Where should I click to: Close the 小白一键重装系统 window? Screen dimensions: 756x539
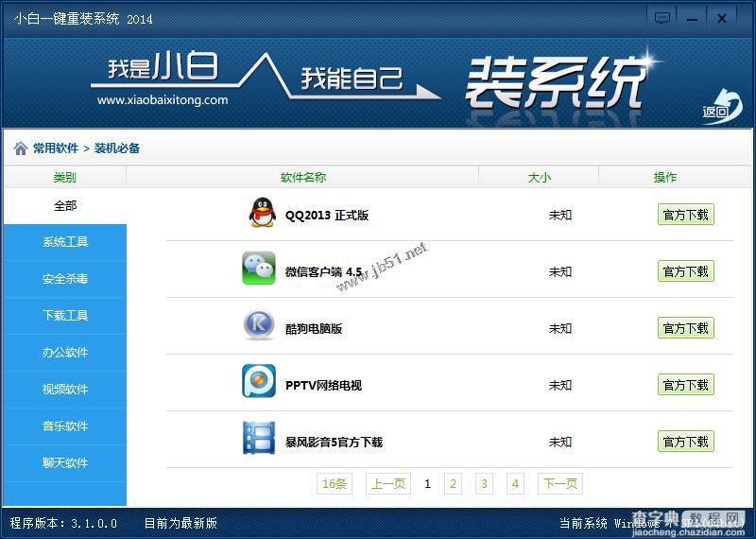click(x=722, y=19)
